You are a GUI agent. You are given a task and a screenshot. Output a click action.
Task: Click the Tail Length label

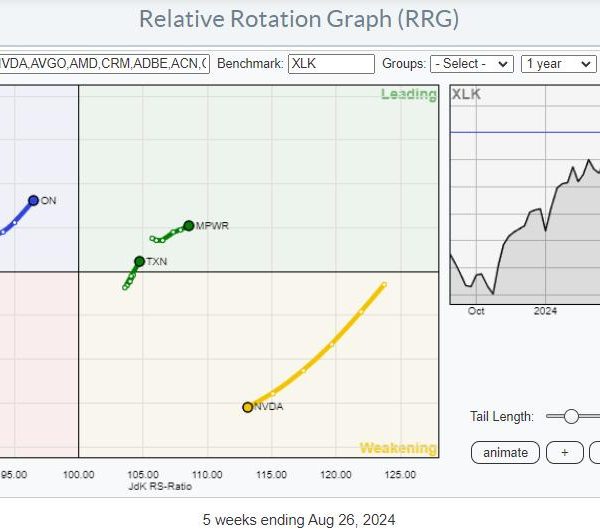point(502,416)
